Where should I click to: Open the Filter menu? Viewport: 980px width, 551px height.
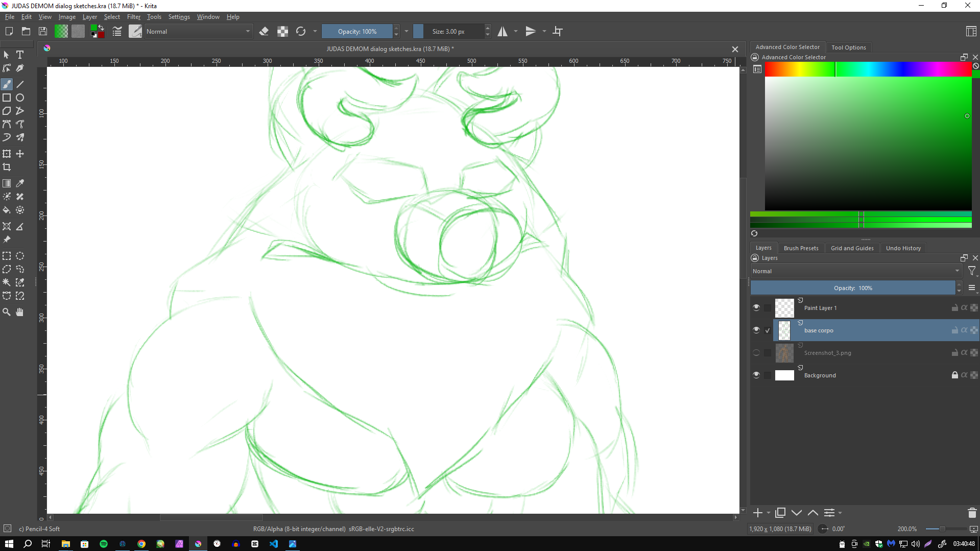(134, 17)
